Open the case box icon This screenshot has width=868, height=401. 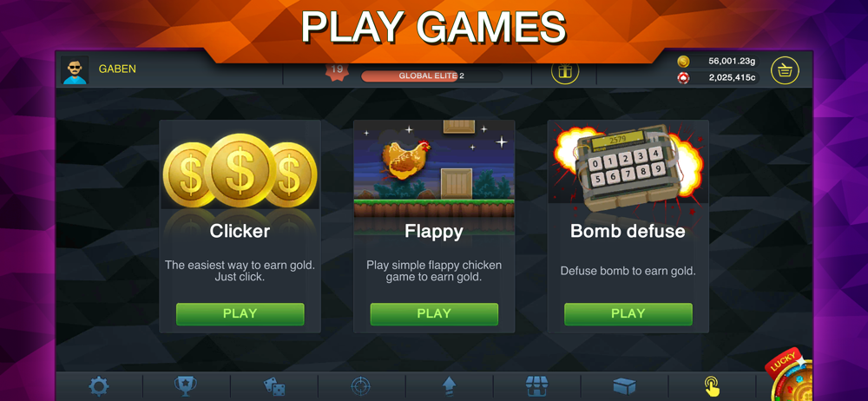pos(624,385)
